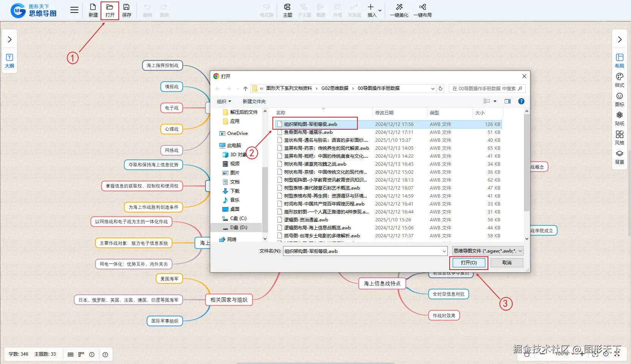The height and width of the screenshot is (364, 631).
Task: Click the 打开 open-file toolbar icon
Action: click(x=110, y=10)
